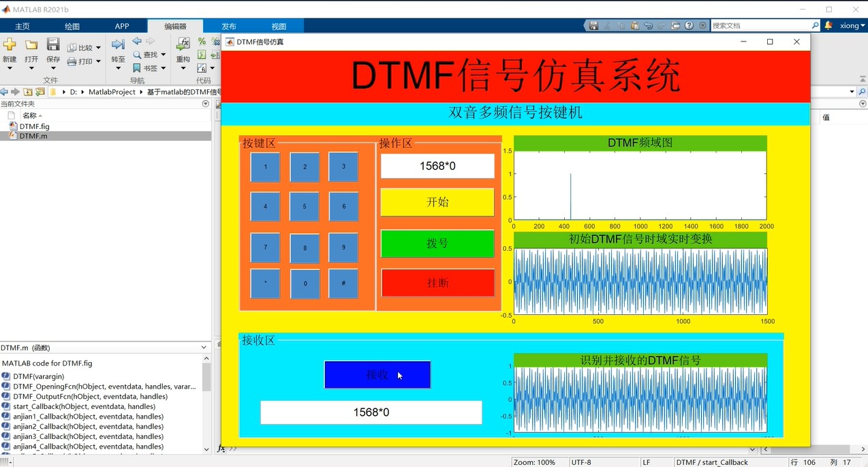The width and height of the screenshot is (868, 467).
Task: Click the switch windows icon in quick access
Action: (x=676, y=25)
